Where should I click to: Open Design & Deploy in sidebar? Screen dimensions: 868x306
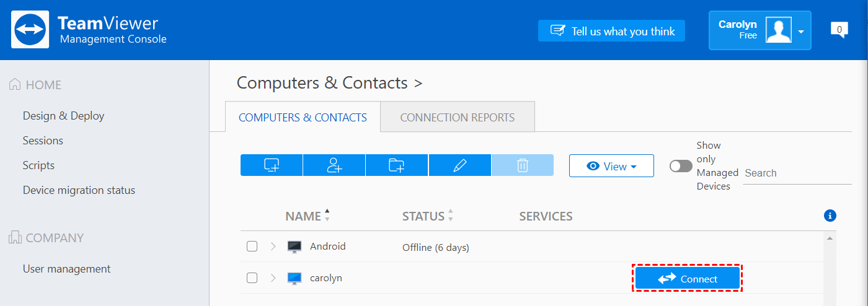(x=63, y=116)
